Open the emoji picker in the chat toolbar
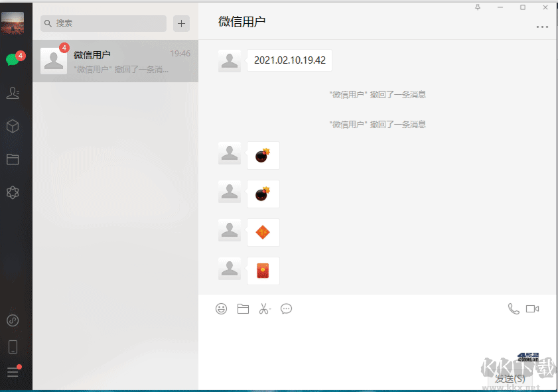Viewport: 558px width, 392px height. [x=221, y=308]
